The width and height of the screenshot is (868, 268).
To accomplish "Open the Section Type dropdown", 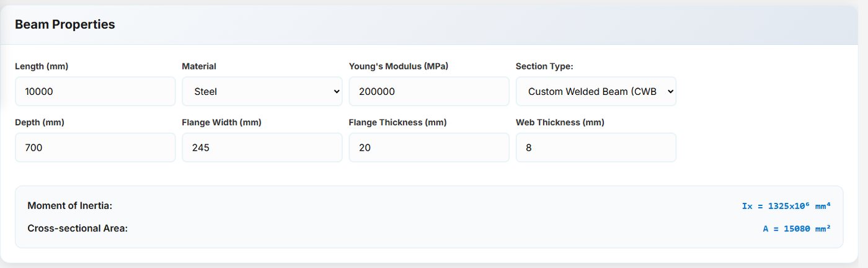I will coord(596,91).
